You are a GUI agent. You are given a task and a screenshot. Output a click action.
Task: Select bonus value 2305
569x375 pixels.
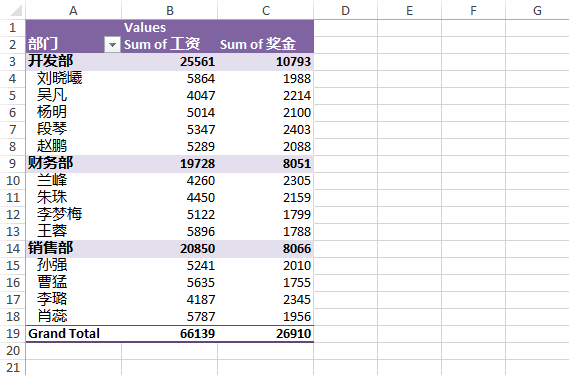297,181
